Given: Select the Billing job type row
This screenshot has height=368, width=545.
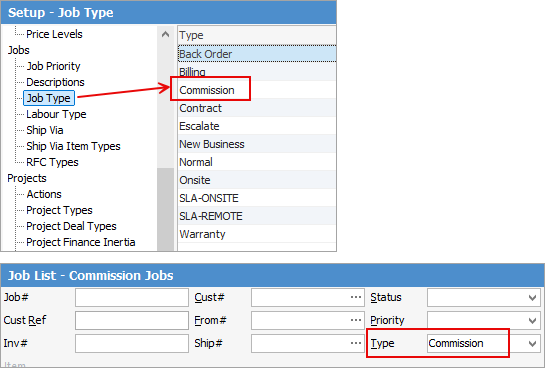Looking at the screenshot, I should pos(257,72).
